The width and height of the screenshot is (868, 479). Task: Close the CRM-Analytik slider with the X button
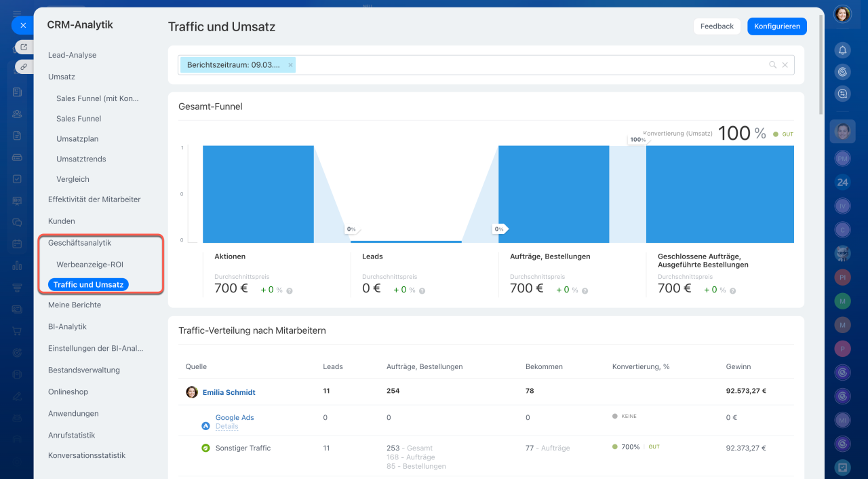tap(22, 25)
